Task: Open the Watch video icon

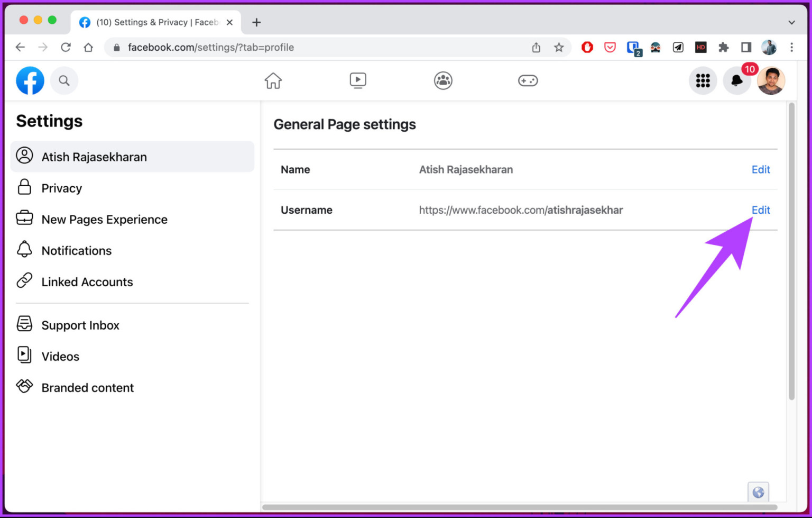Action: pyautogui.click(x=358, y=81)
